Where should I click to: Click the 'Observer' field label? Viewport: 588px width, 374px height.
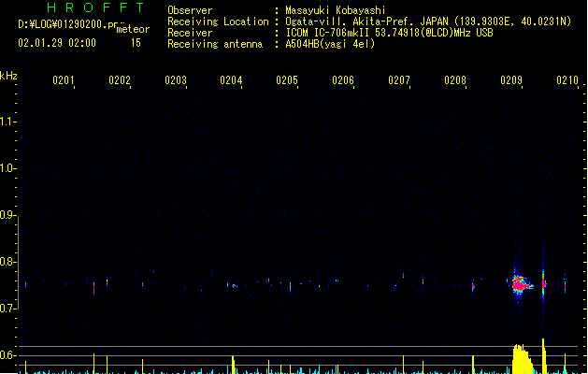(x=190, y=10)
